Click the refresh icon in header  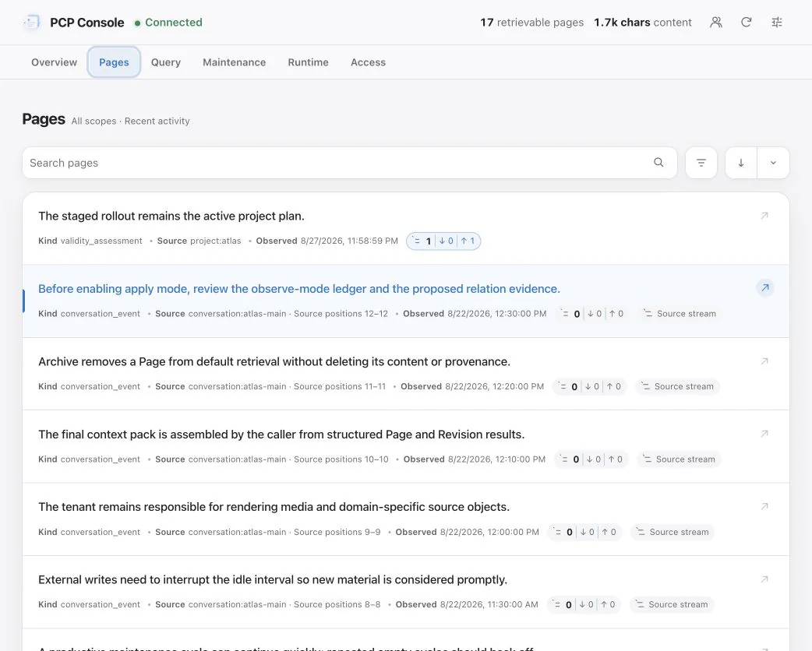click(746, 23)
